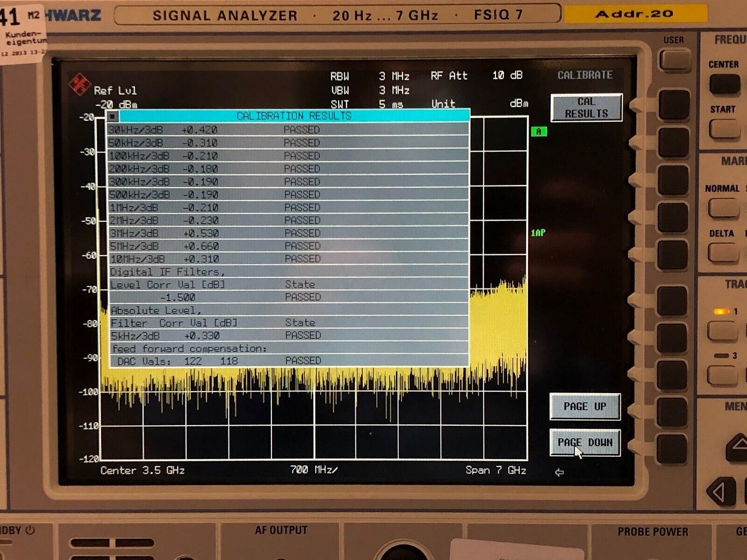This screenshot has width=747, height=560.
Task: Select the 200kHz/3dB calibration row
Action: coord(288,169)
